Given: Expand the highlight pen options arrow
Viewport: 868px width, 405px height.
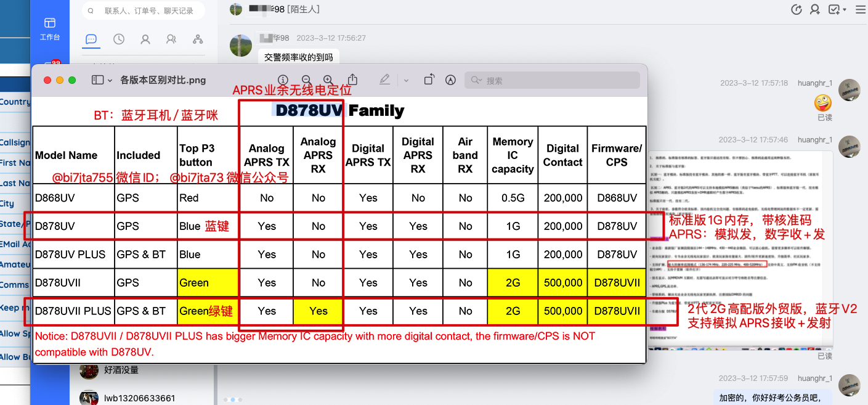Looking at the screenshot, I should [x=406, y=80].
